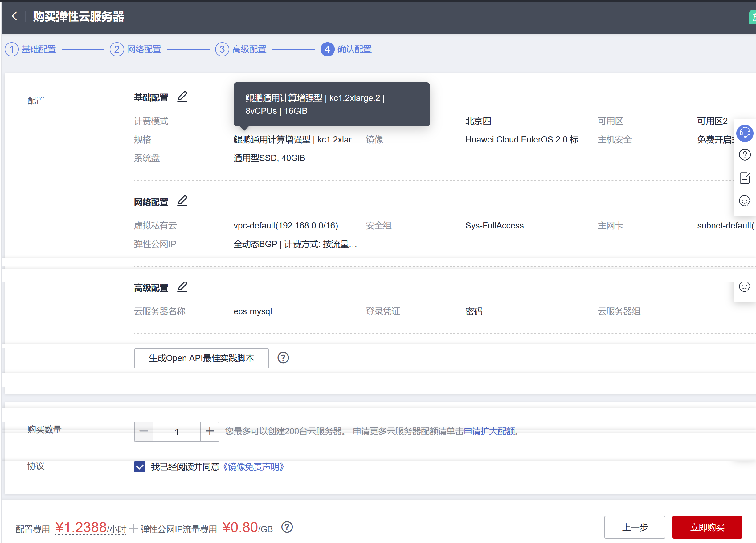Increase purchase quantity with plus button
The width and height of the screenshot is (756, 543).
point(210,432)
